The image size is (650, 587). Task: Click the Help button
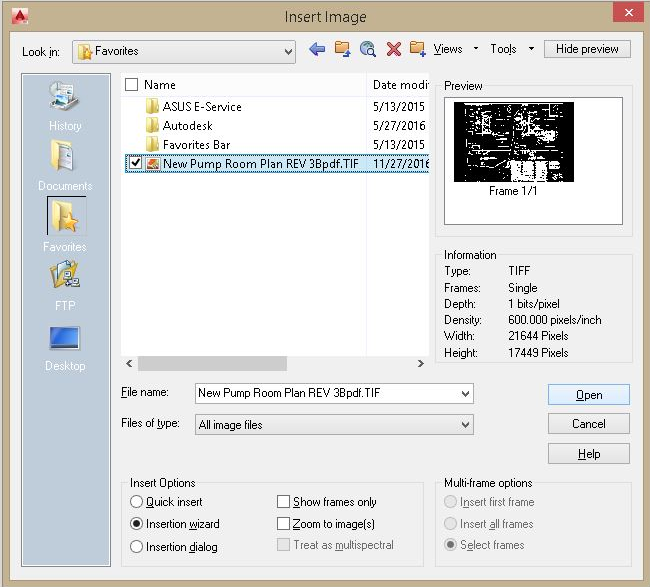click(589, 454)
